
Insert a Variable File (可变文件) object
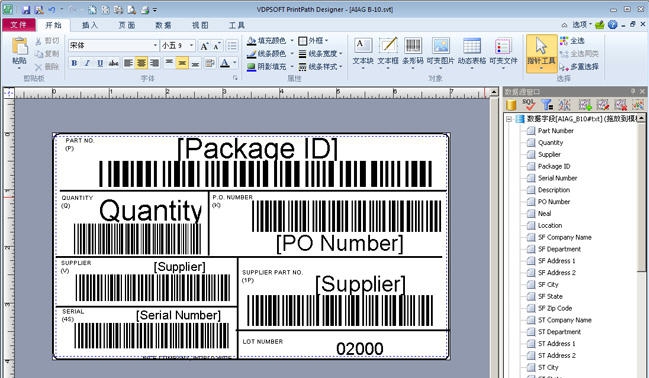(x=503, y=52)
